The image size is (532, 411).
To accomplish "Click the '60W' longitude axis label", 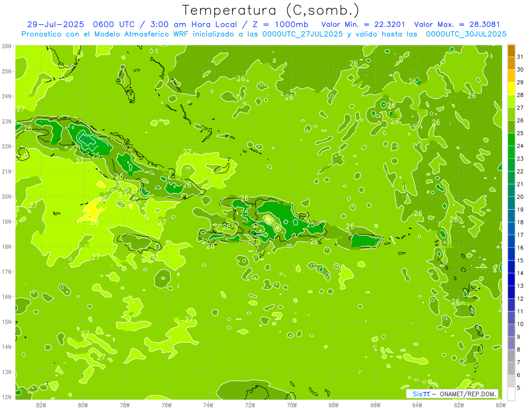I will (x=501, y=405).
